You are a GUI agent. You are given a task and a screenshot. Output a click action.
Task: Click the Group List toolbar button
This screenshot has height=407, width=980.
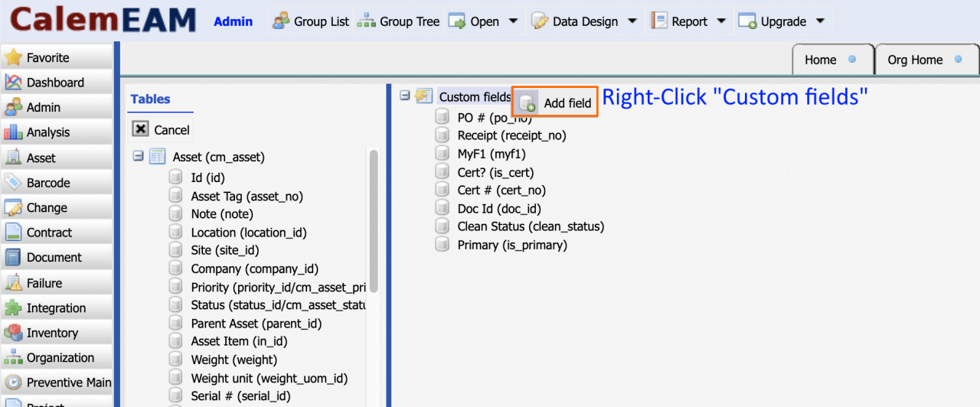pyautogui.click(x=311, y=21)
